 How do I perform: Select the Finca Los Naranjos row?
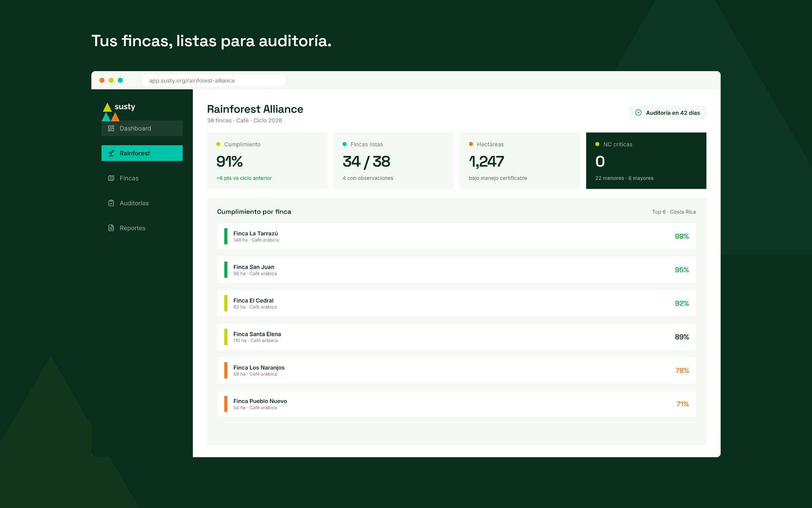coord(457,370)
